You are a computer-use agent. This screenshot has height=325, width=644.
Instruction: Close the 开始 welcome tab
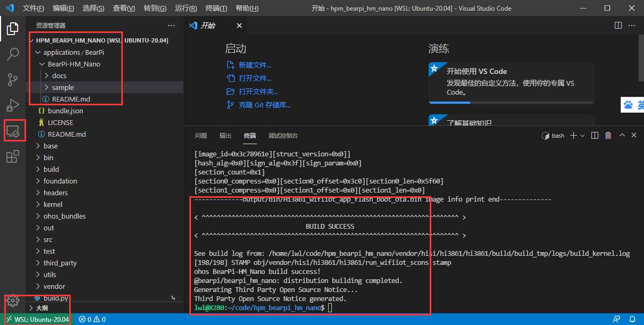(239, 25)
